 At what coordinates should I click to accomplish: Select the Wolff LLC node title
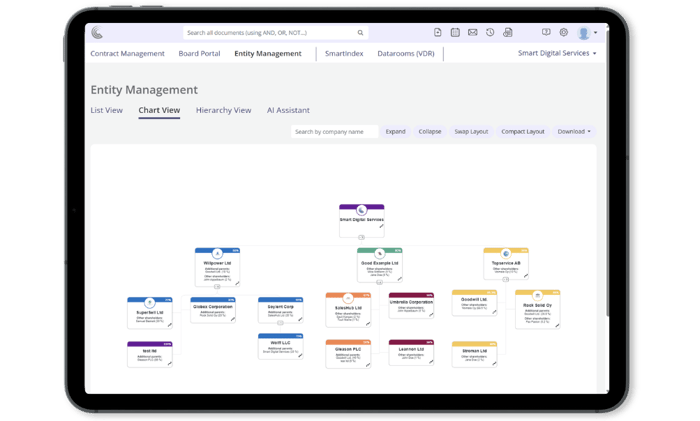pos(280,343)
